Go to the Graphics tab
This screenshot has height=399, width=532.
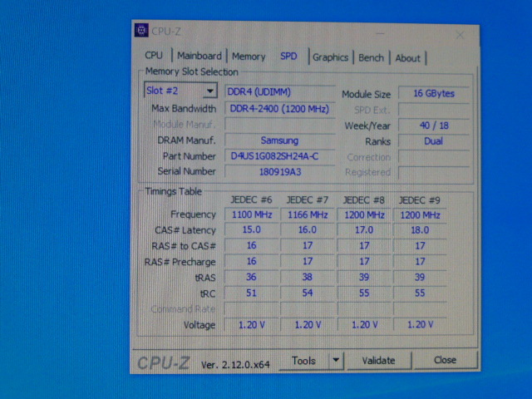tap(331, 57)
